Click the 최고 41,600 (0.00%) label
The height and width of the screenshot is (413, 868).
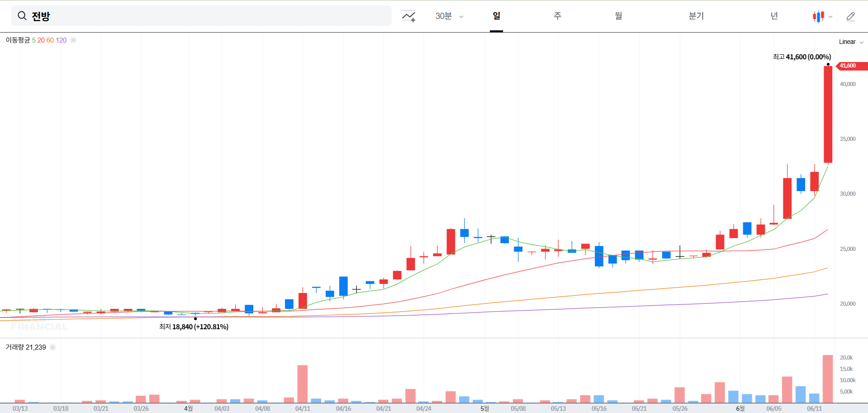pyautogui.click(x=802, y=57)
